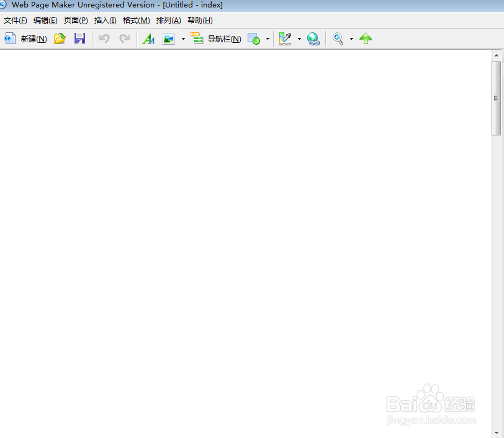Click the eyedropper page properties icon
Screen dimensions: 504x438
[285, 39]
